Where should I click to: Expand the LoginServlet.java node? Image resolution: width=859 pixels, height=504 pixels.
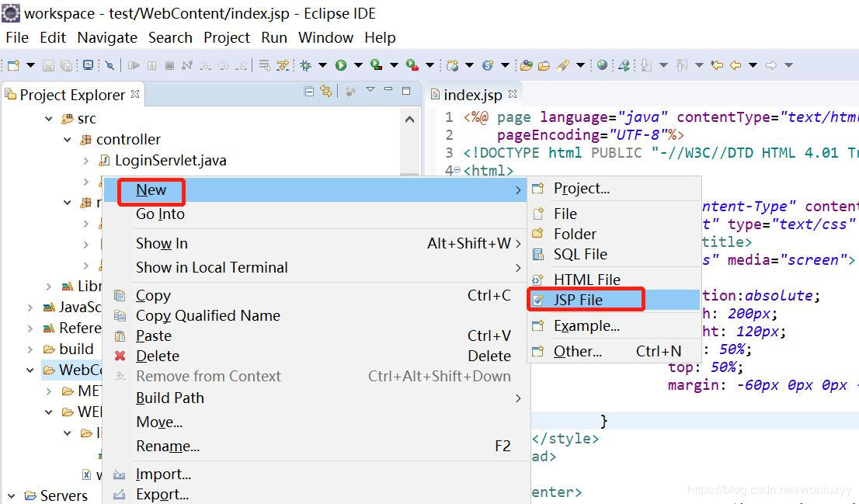pyautogui.click(x=86, y=161)
